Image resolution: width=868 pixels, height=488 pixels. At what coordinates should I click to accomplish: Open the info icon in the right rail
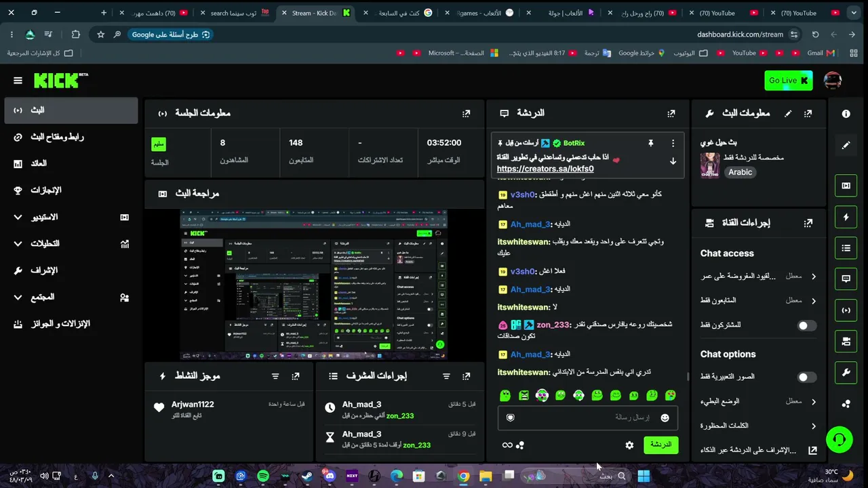[846, 114]
